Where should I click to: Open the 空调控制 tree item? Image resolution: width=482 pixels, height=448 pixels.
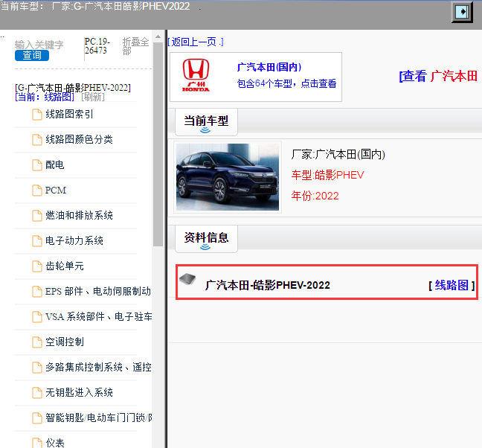pyautogui.click(x=65, y=342)
